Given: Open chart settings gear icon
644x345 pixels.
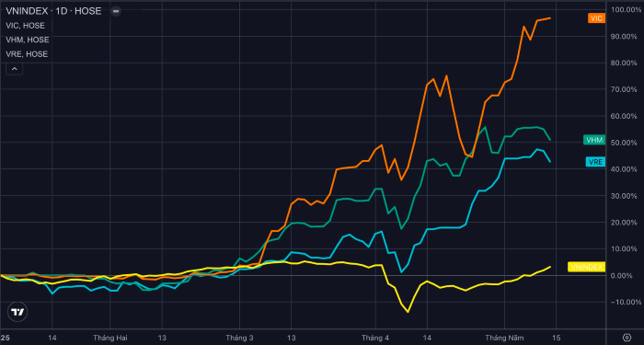Looking at the screenshot, I should [x=627, y=338].
